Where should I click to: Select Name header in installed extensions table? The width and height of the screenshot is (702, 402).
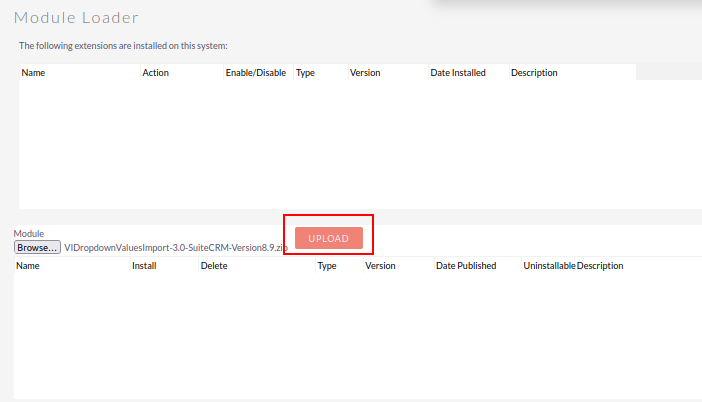pos(33,73)
